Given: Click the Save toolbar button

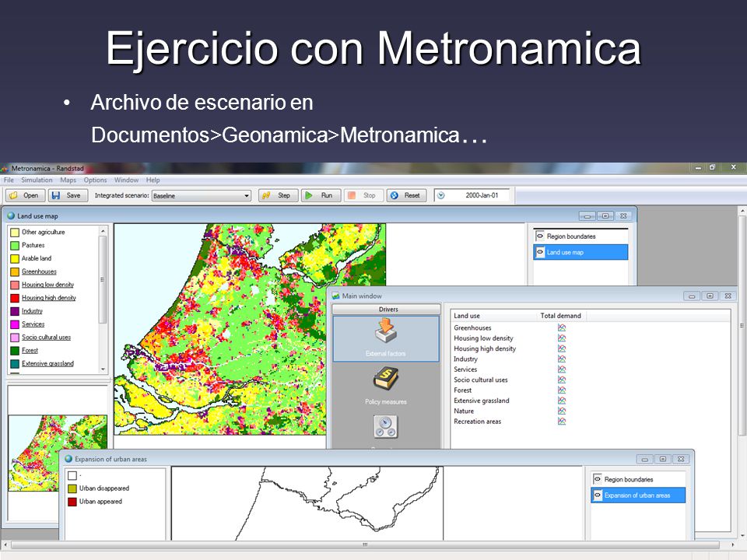Looking at the screenshot, I should pyautogui.click(x=68, y=195).
